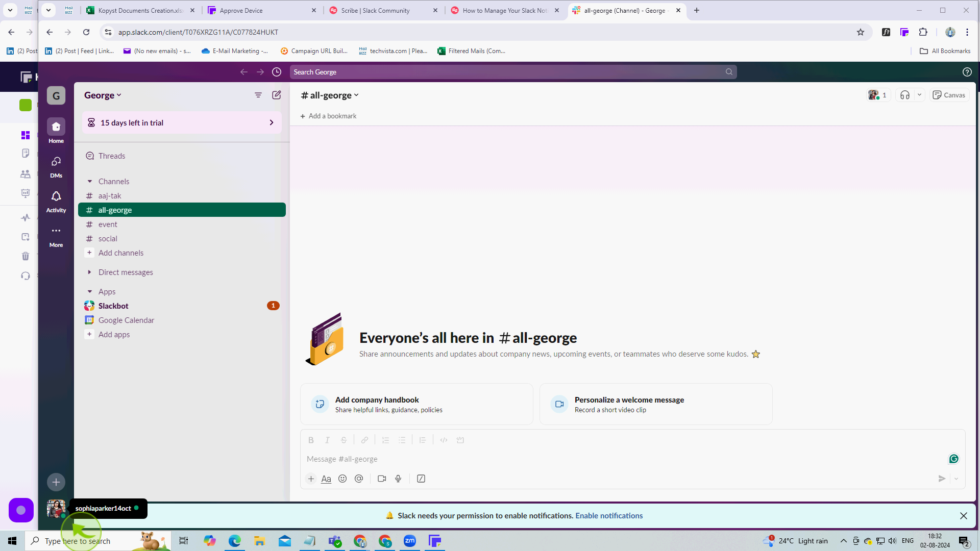Expand the 15 days left in trial banner
Image resolution: width=980 pixels, height=551 pixels.
182,122
